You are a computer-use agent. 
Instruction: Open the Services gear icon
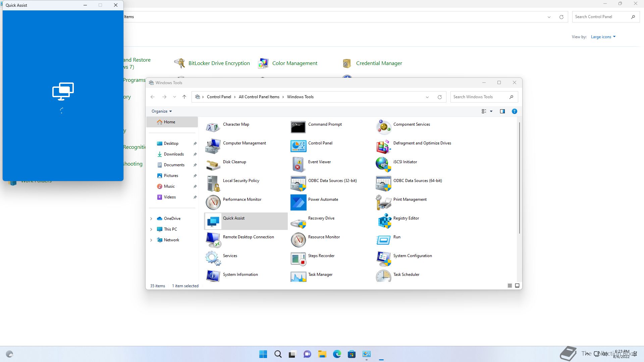tap(213, 259)
